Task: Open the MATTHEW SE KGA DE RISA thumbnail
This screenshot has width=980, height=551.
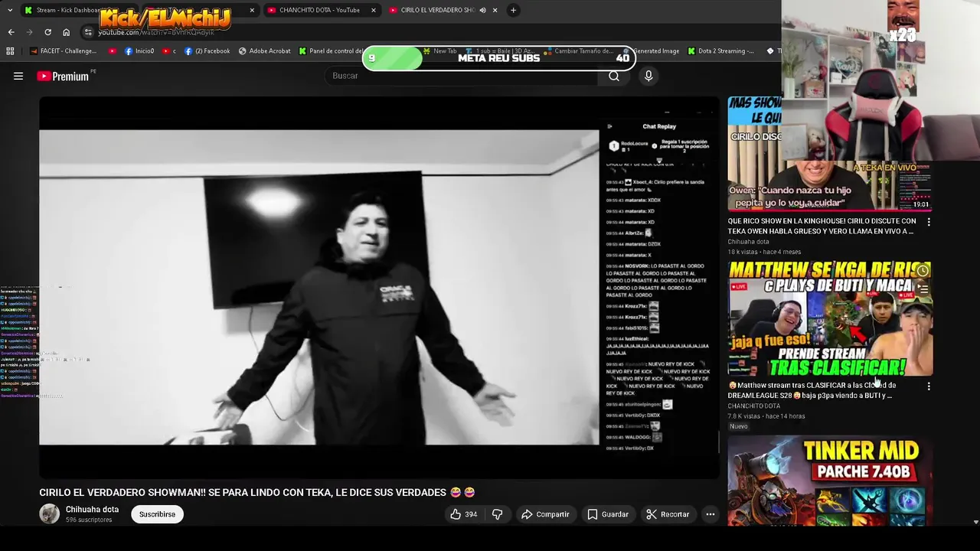Action: click(829, 318)
